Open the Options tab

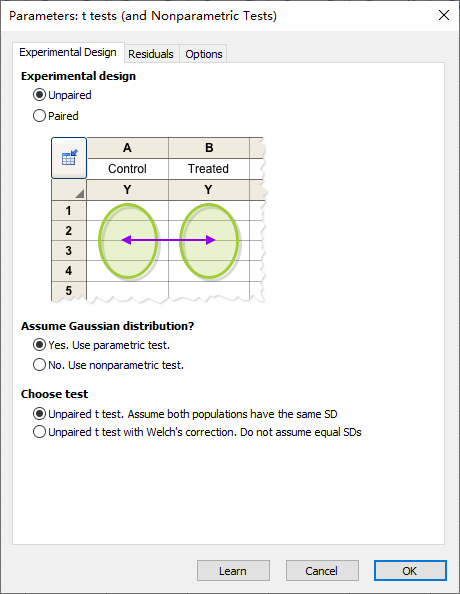pyautogui.click(x=203, y=54)
